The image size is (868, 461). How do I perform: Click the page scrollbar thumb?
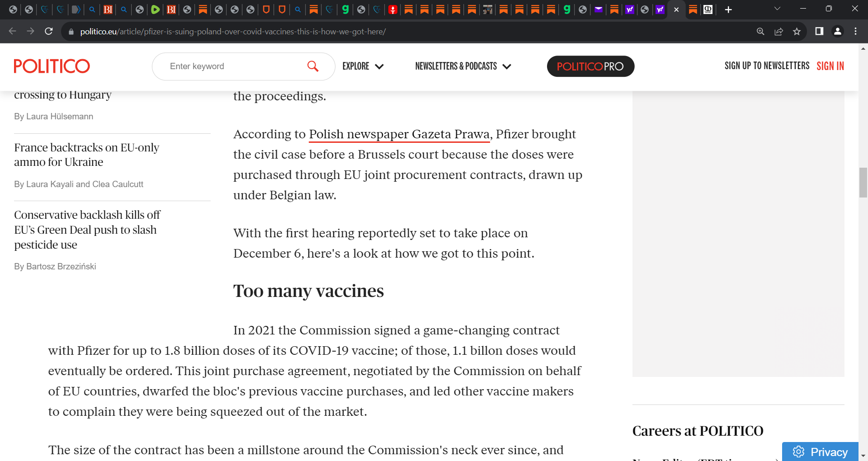pos(863,183)
